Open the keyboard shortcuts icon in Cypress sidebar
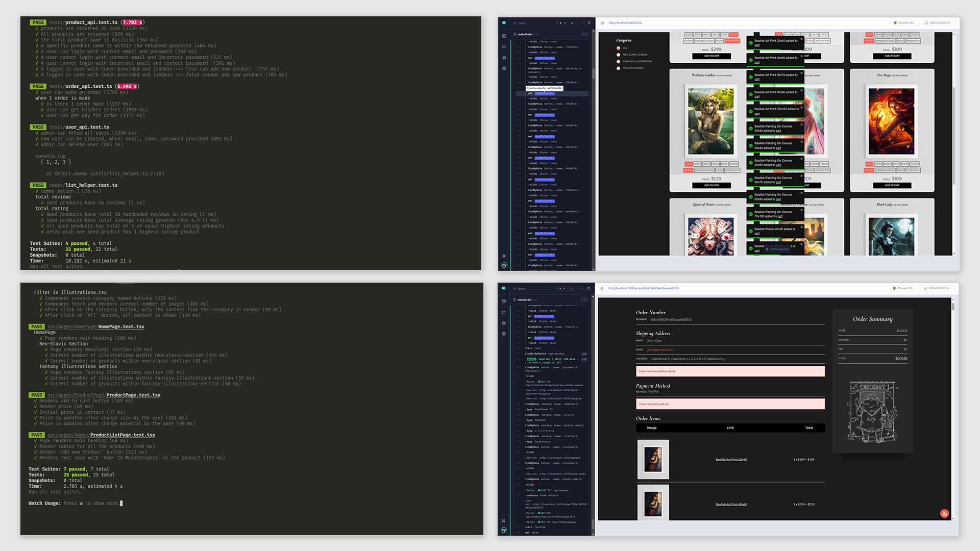The image size is (980, 551). pos(503,255)
